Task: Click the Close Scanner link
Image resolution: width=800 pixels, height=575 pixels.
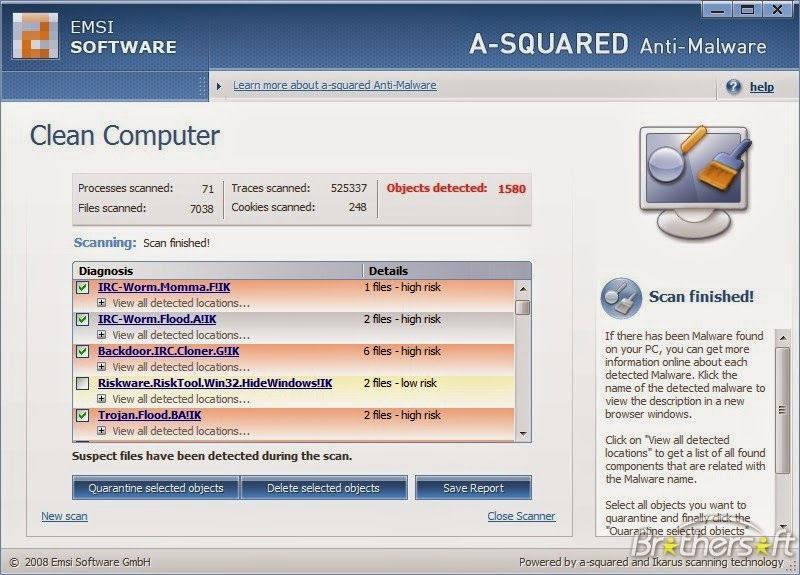Action: [521, 516]
